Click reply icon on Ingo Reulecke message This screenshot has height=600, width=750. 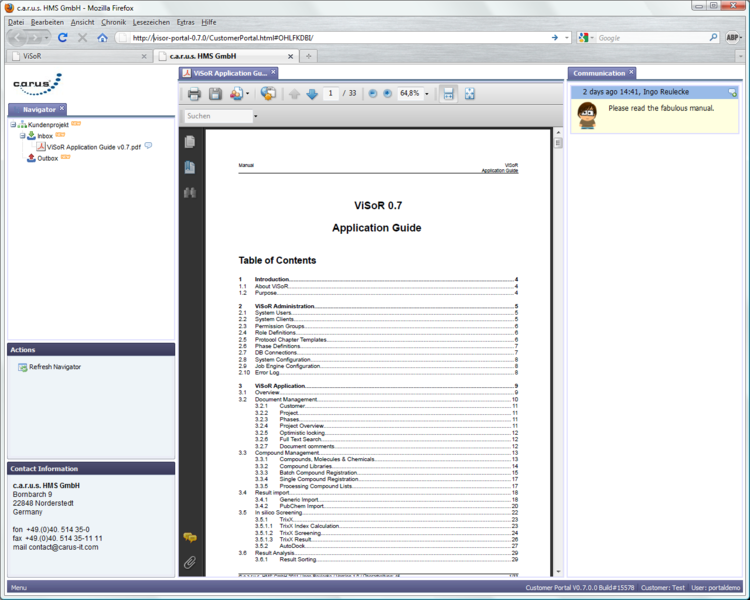coord(732,92)
